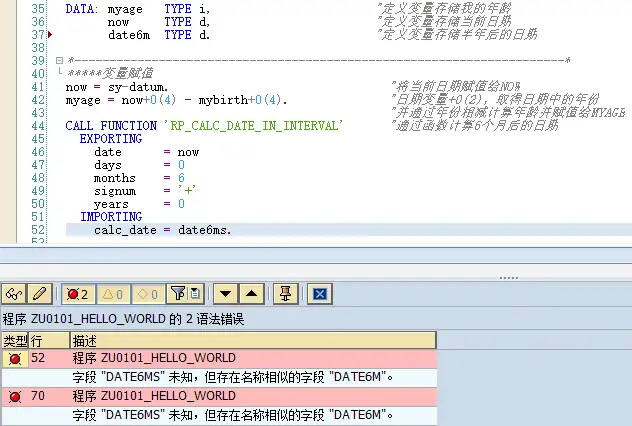Click date6m declaration on line 37

click(x=129, y=35)
